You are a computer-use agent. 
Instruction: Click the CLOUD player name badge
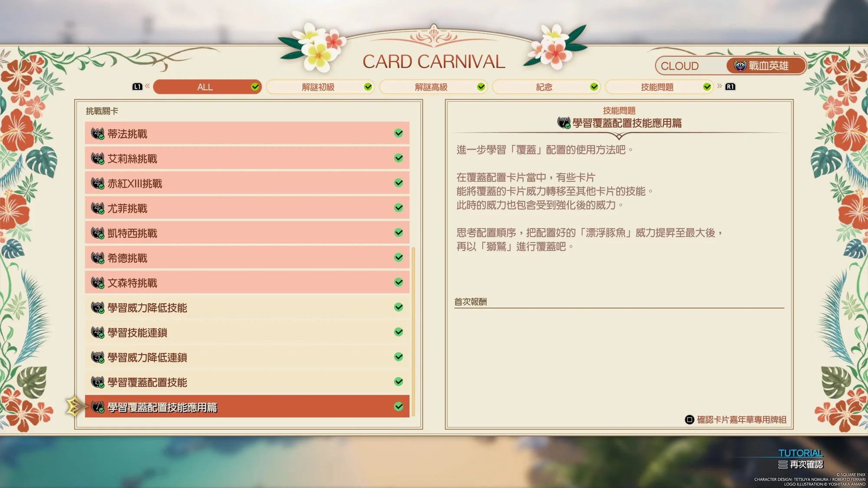click(x=680, y=66)
